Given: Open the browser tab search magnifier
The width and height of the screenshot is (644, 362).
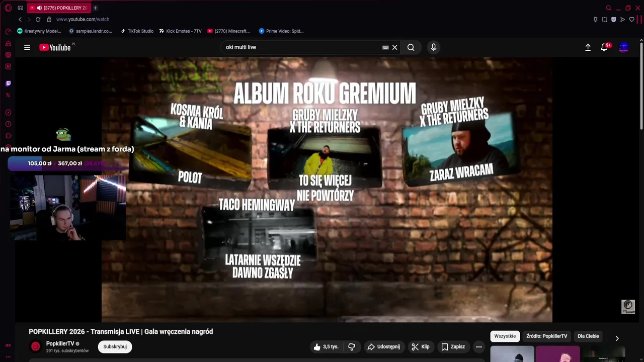Looking at the screenshot, I should [609, 8].
